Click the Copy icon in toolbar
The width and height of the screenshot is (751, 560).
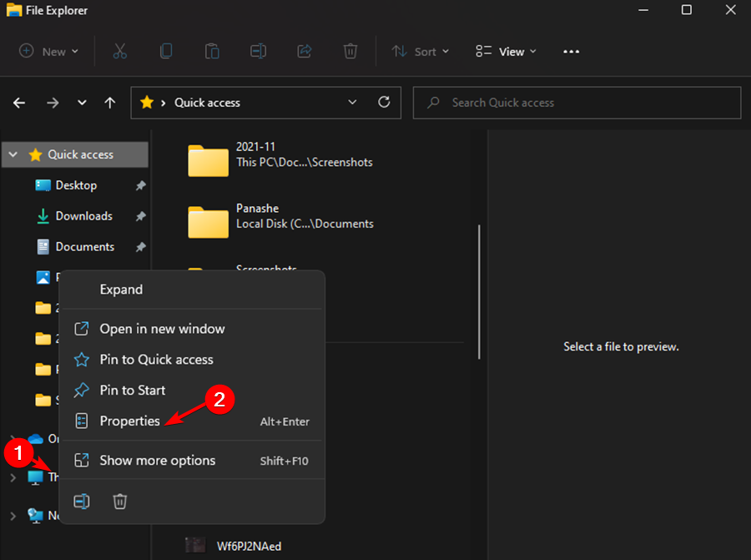[x=166, y=51]
